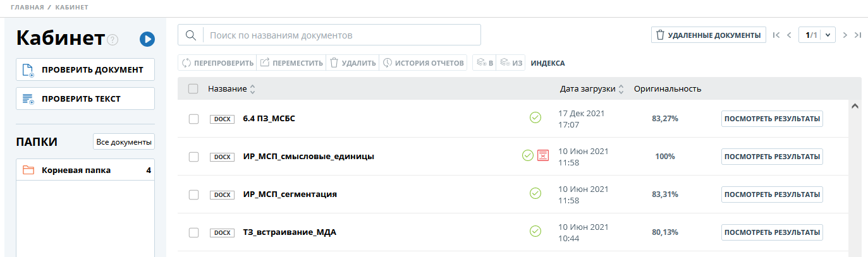Viewport: 868px width, 257px height.
Task: Go to the next page arrow
Action: click(845, 35)
